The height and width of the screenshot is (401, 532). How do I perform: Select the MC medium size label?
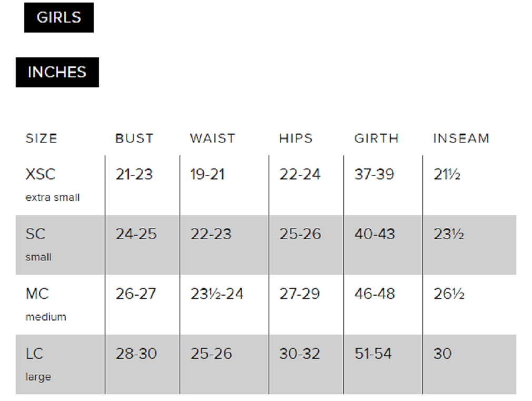click(37, 294)
